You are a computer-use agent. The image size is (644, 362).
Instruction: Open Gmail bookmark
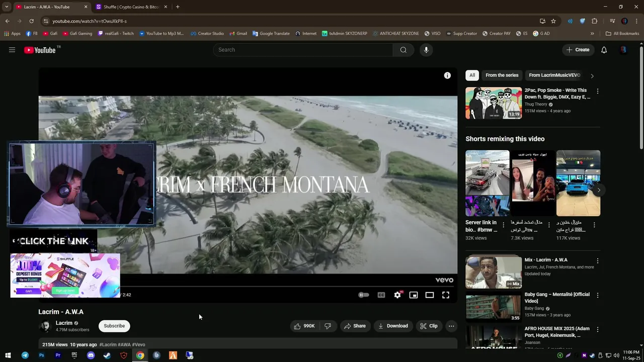pyautogui.click(x=238, y=34)
